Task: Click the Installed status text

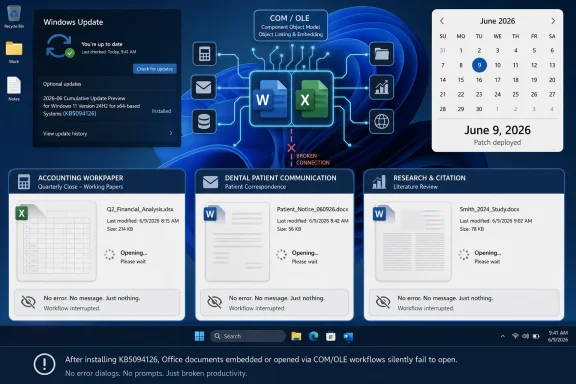Action: (x=161, y=111)
